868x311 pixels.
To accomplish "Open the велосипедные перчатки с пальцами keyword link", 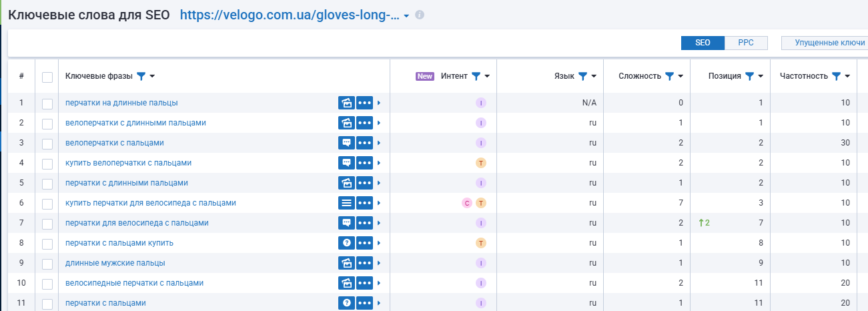I will (x=134, y=283).
